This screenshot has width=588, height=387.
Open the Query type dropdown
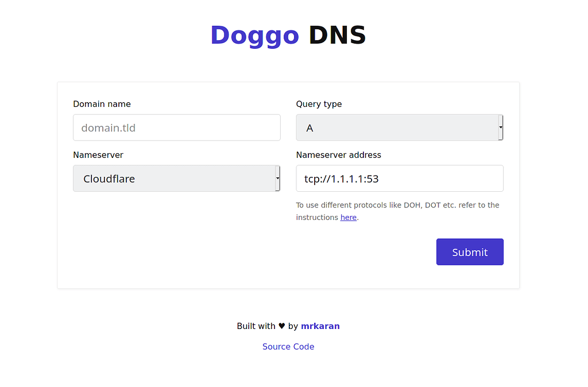400,127
